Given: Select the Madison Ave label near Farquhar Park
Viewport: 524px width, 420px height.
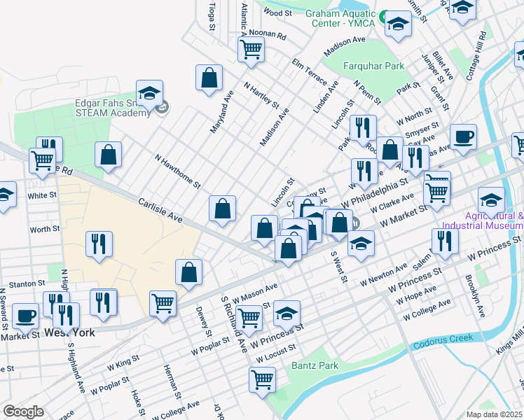Looking at the screenshot, I should [345, 46].
